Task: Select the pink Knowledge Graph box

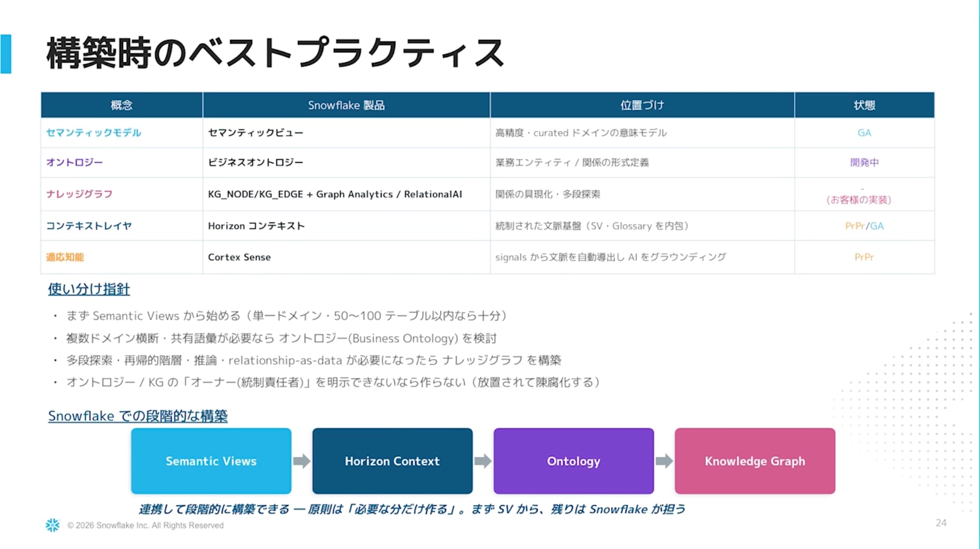Action: tap(755, 461)
